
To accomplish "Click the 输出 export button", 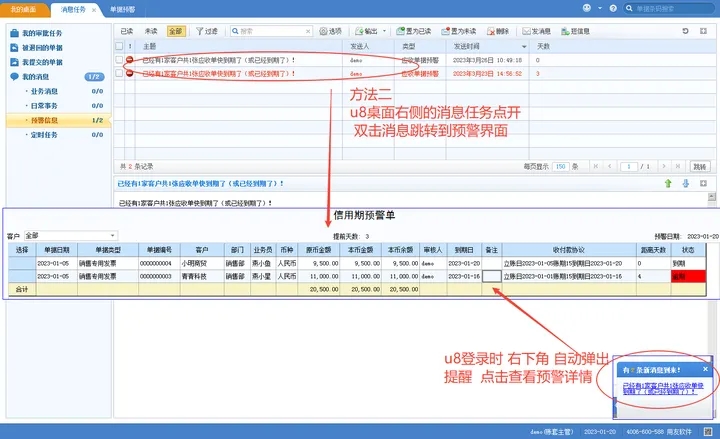I will (x=366, y=31).
